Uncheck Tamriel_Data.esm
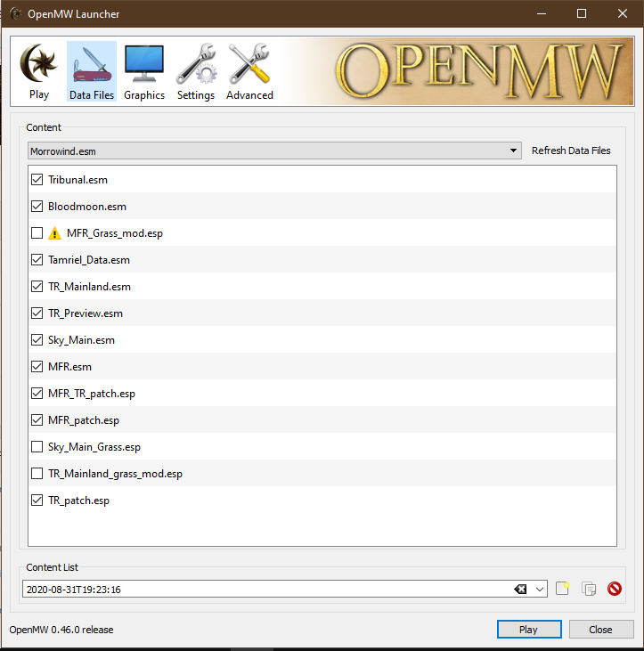644x651 pixels. 37,260
